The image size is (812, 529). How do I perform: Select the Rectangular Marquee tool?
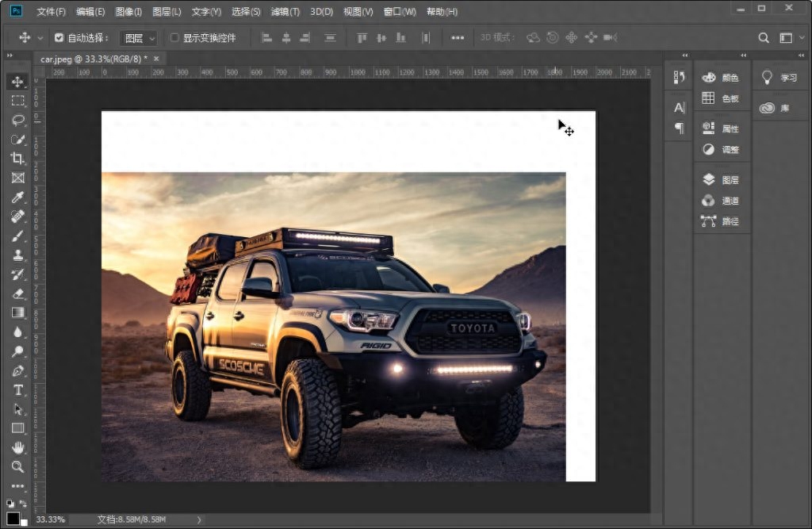(17, 101)
